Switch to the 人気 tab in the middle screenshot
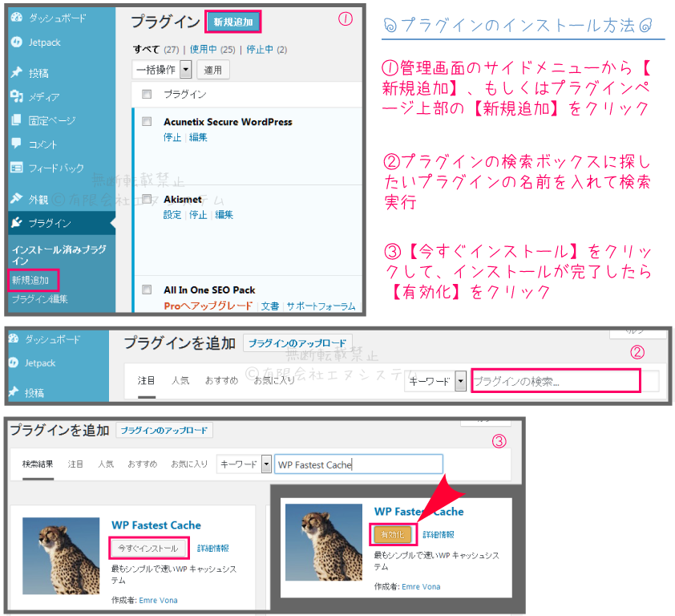The width and height of the screenshot is (675, 616). (x=180, y=380)
